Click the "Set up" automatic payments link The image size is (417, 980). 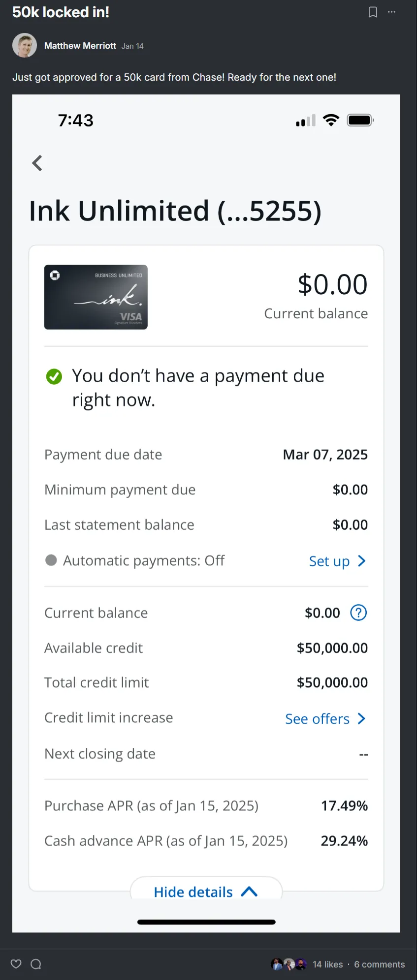click(329, 561)
